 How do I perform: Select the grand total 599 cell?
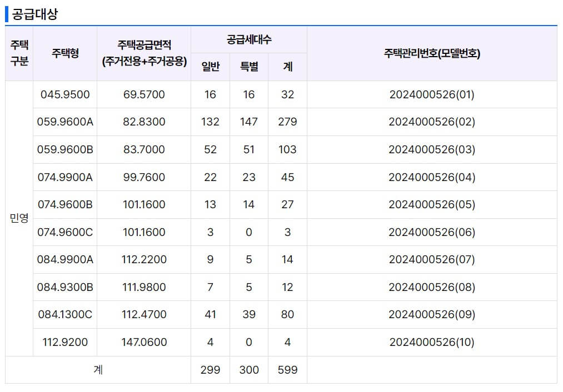coord(287,369)
